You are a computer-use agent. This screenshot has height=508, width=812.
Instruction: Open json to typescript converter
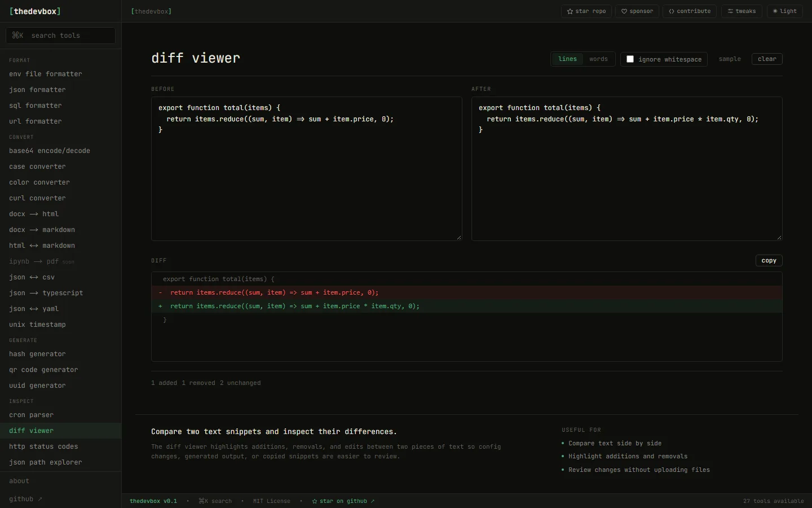click(60, 293)
